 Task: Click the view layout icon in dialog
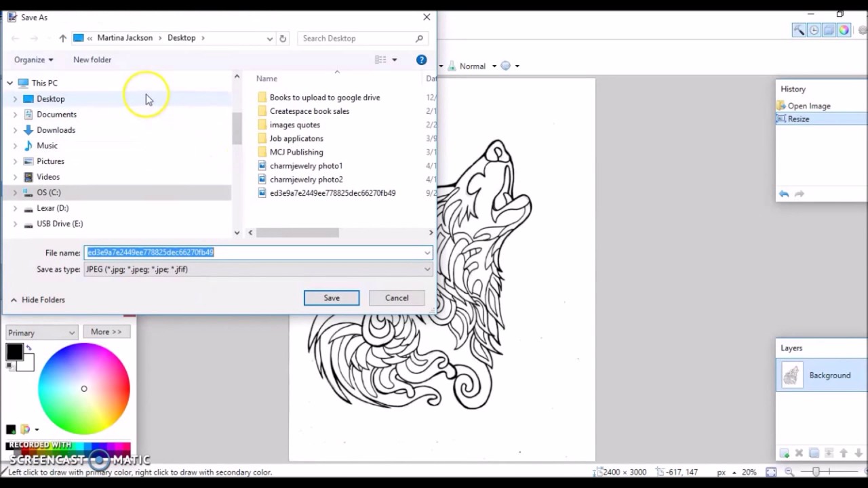click(380, 60)
